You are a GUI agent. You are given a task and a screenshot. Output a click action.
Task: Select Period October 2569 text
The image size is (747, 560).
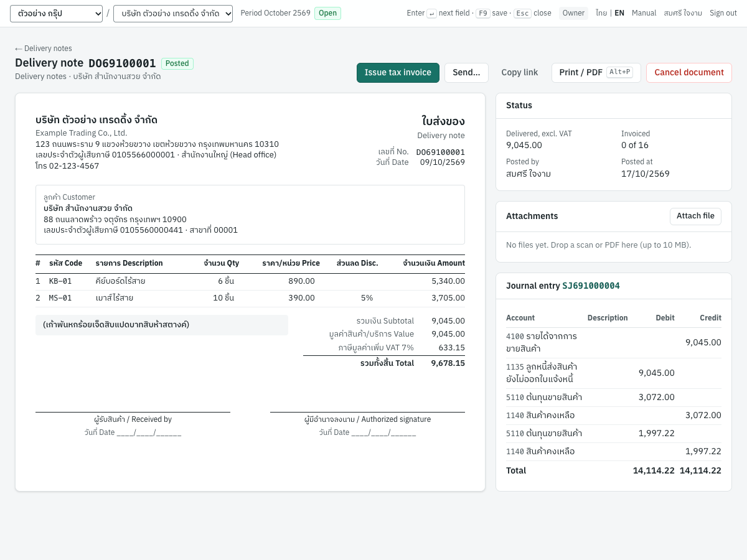point(275,13)
